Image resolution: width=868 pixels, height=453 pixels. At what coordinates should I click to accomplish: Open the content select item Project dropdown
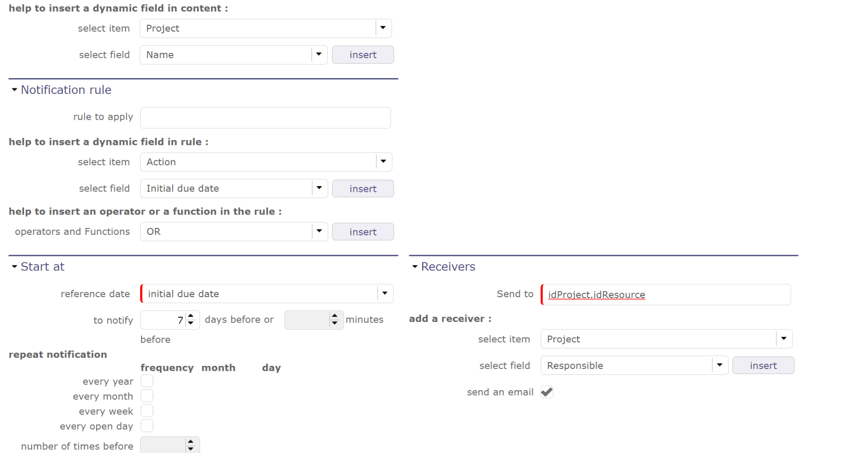click(383, 28)
